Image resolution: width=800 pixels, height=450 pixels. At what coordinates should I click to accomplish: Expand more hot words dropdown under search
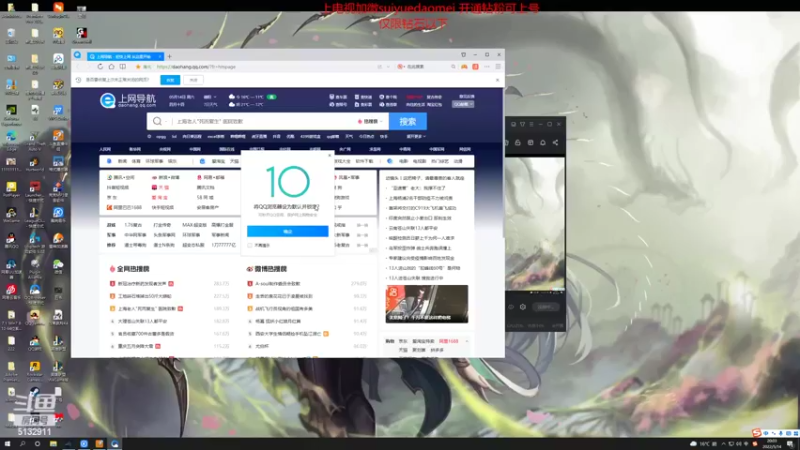[416, 137]
